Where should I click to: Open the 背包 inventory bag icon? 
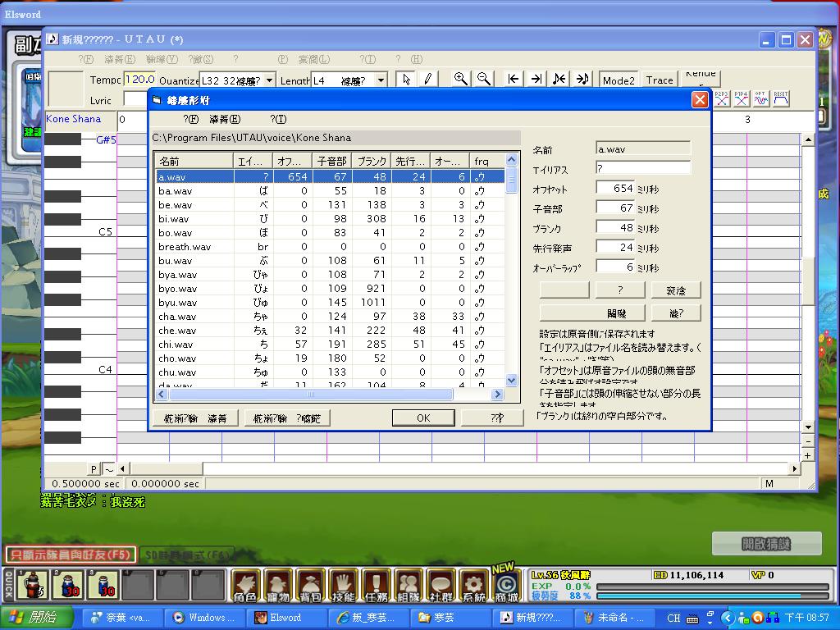click(311, 586)
